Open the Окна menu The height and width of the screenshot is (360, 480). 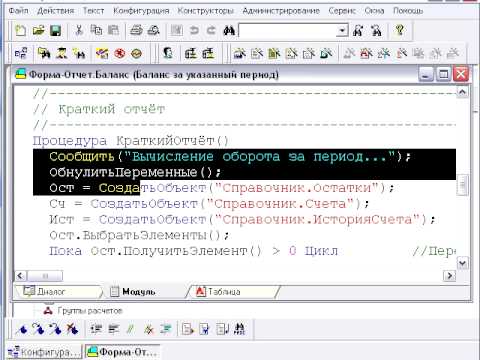coord(374,11)
